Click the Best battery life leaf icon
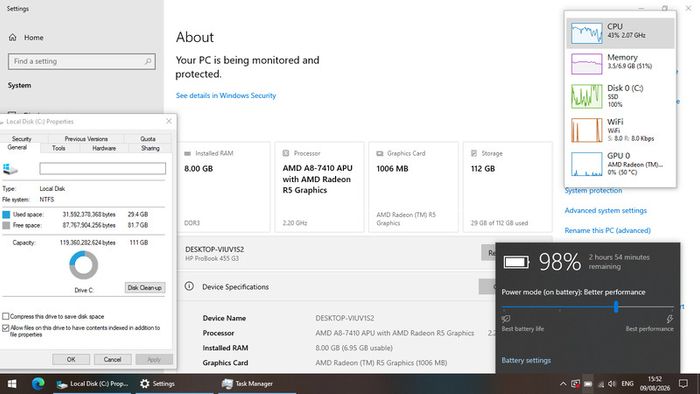700x394 pixels. (506, 319)
